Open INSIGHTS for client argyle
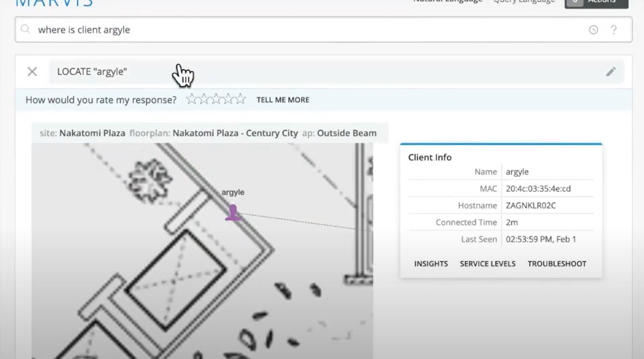644x359 pixels. (431, 264)
